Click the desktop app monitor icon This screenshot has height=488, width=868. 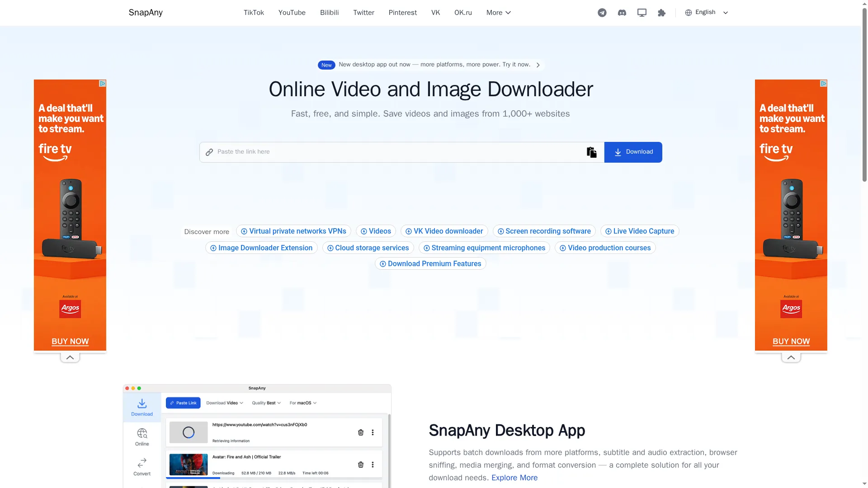[642, 13]
